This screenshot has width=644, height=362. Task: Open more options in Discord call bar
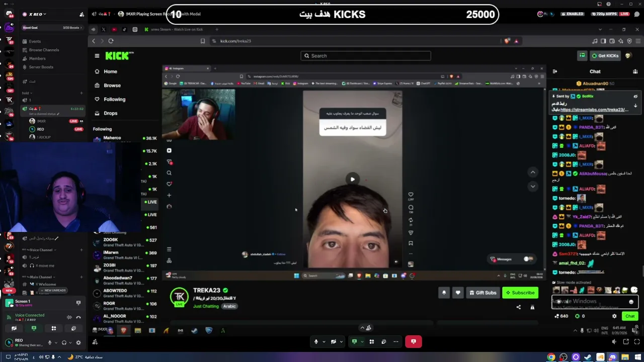point(396,341)
